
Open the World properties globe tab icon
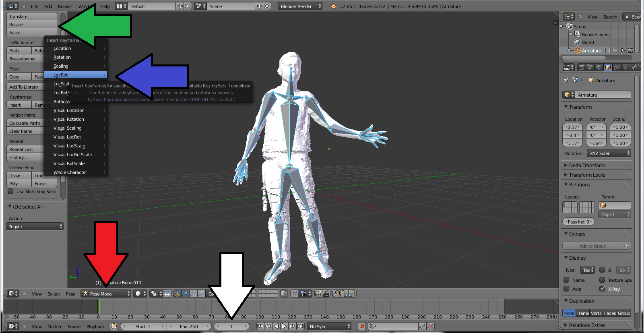pos(599,67)
